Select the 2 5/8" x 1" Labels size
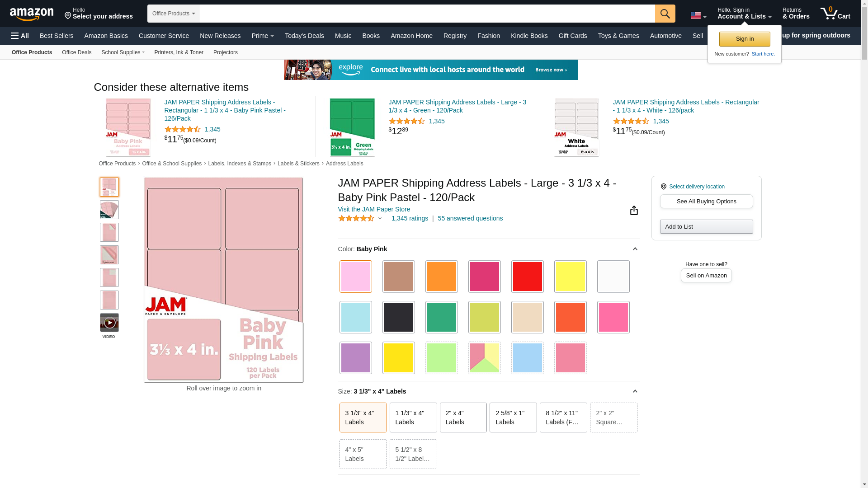Viewport: 868px width, 488px height. 513,418
